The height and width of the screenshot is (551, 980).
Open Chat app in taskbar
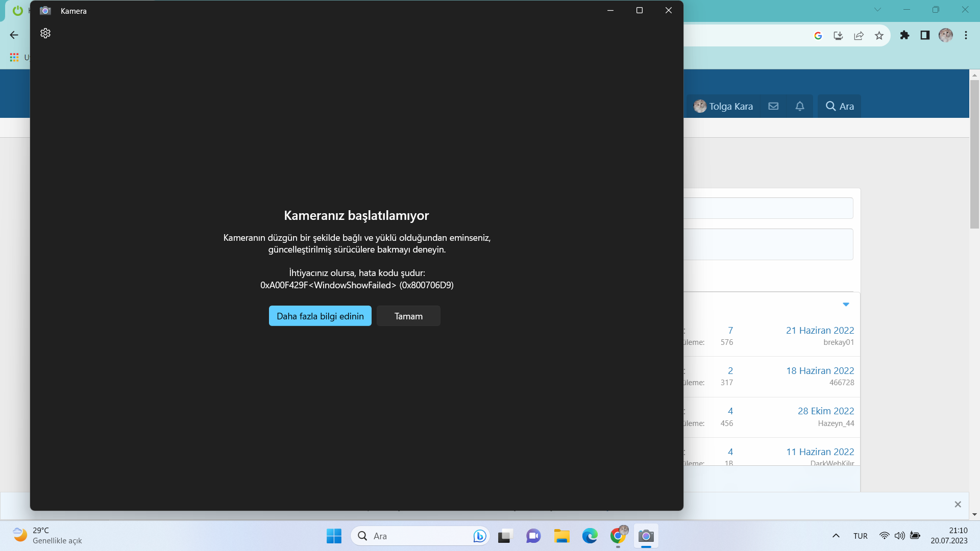(533, 536)
